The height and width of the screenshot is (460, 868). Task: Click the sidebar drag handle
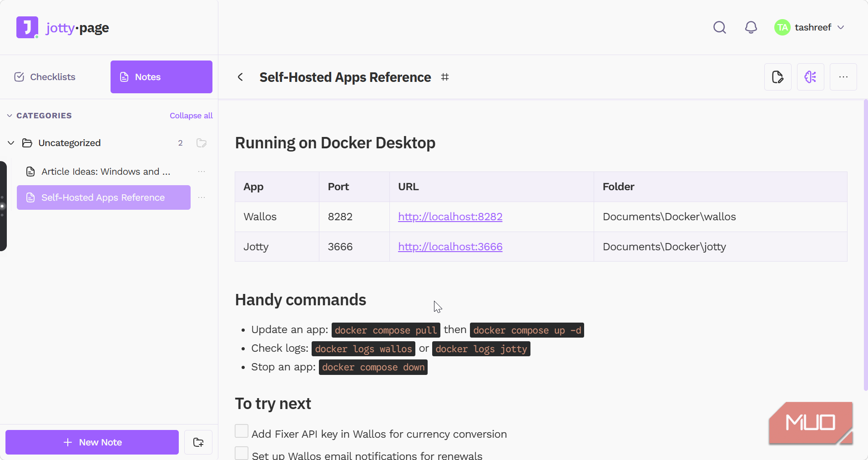(x=3, y=206)
